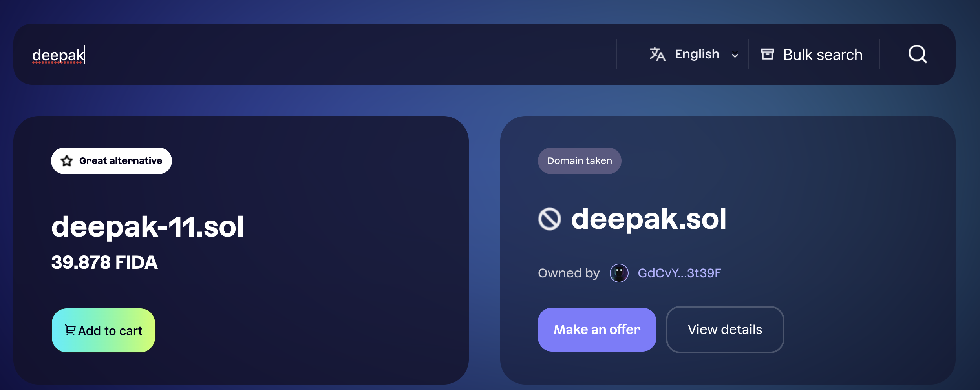This screenshot has height=390, width=980.
Task: Click the cart icon in Add to cart
Action: [70, 330]
